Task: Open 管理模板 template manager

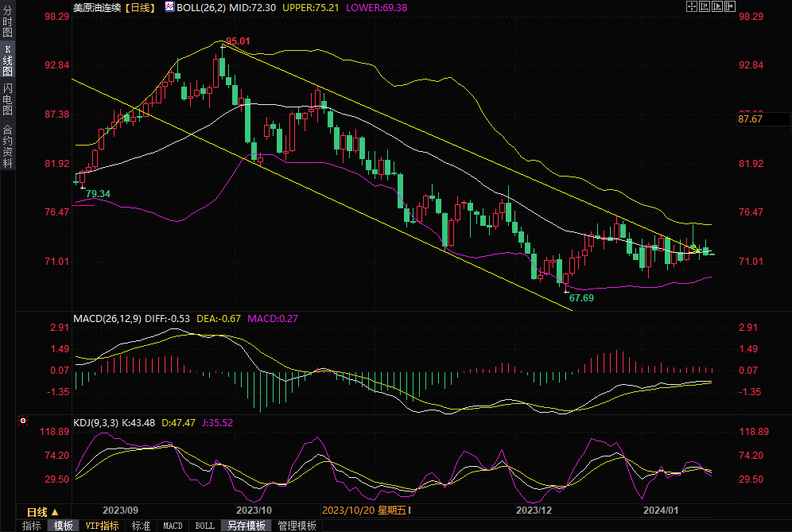Action: click(297, 526)
